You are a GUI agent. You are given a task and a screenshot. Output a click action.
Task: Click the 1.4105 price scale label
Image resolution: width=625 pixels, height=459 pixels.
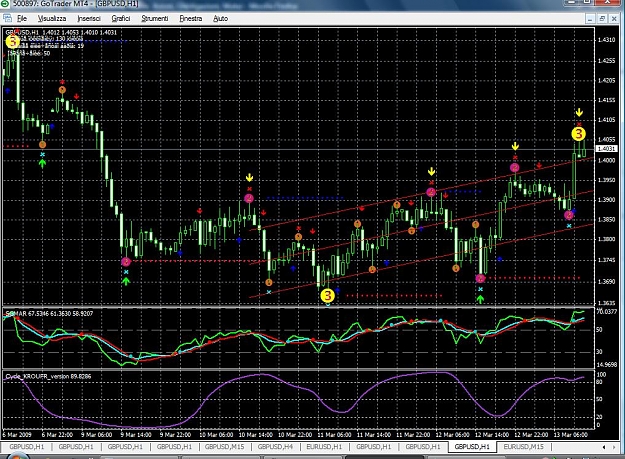[606, 120]
